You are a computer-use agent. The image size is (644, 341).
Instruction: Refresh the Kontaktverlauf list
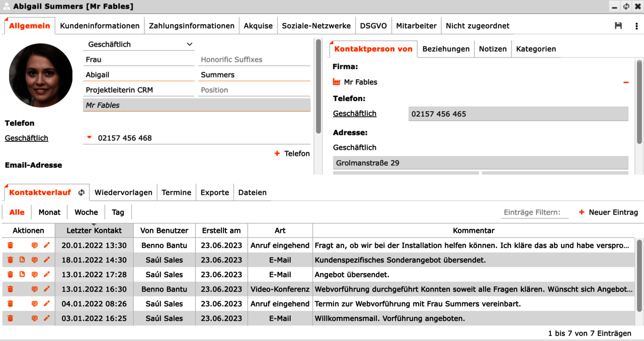82,192
